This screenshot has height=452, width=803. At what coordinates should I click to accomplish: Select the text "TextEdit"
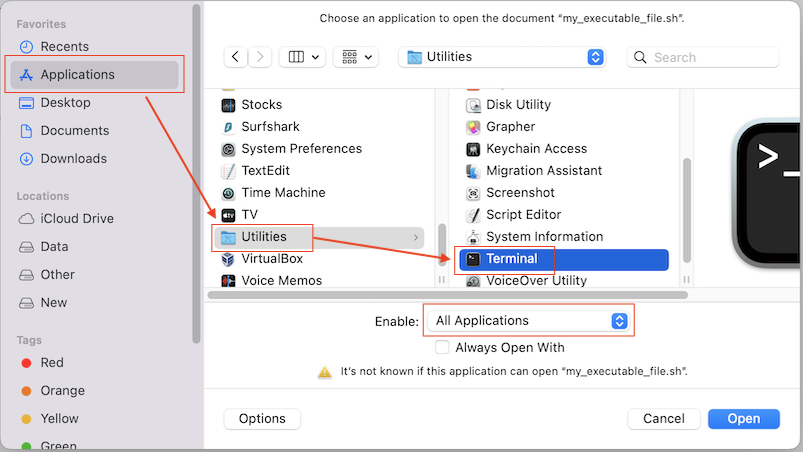[x=265, y=171]
